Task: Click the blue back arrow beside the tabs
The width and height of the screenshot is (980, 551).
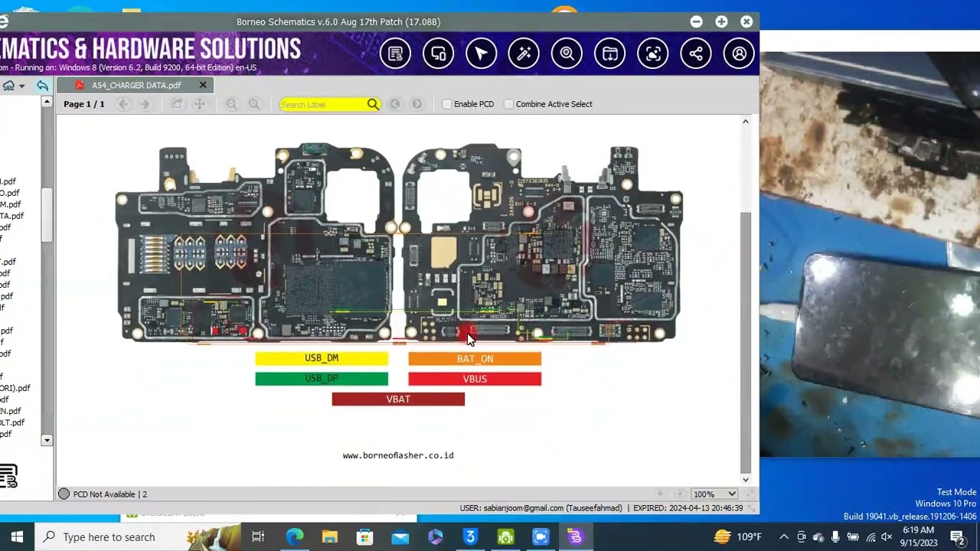Action: click(x=42, y=86)
